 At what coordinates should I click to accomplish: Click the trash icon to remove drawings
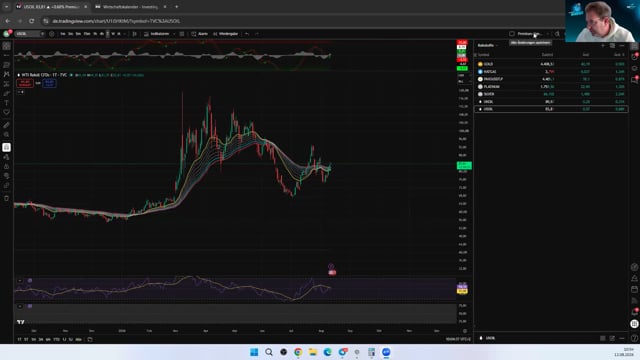[7, 198]
